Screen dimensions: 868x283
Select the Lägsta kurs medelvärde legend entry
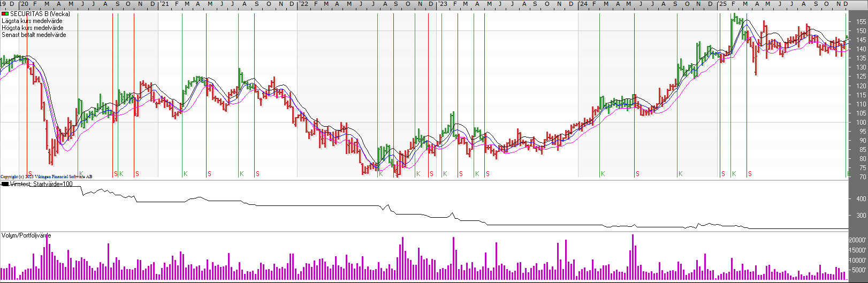click(32, 21)
